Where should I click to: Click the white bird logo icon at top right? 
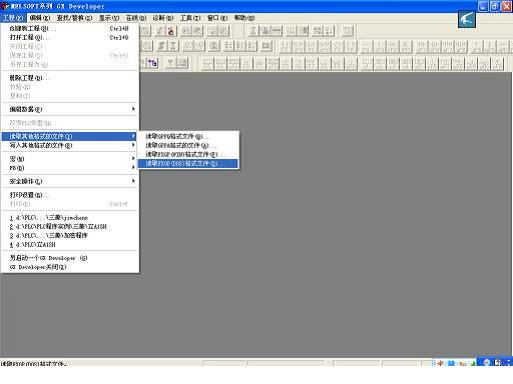(x=467, y=19)
